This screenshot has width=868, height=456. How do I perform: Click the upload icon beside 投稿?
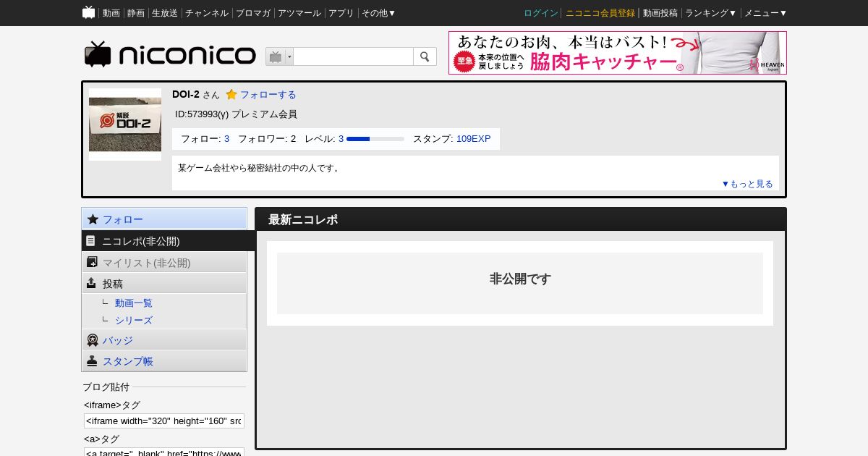pyautogui.click(x=91, y=283)
